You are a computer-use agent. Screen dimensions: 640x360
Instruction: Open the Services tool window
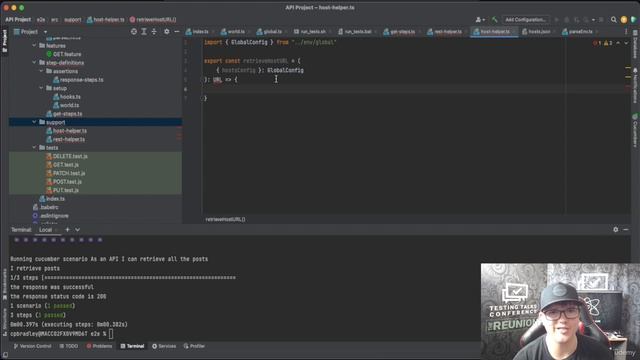click(164, 346)
